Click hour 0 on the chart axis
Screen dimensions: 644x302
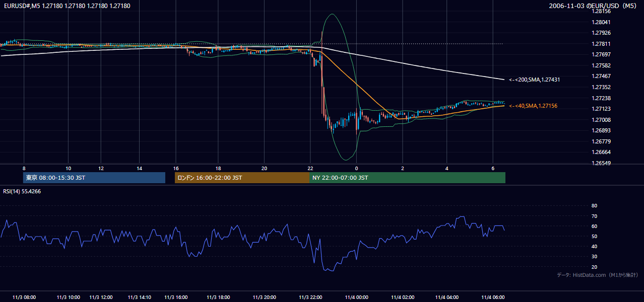click(356, 168)
